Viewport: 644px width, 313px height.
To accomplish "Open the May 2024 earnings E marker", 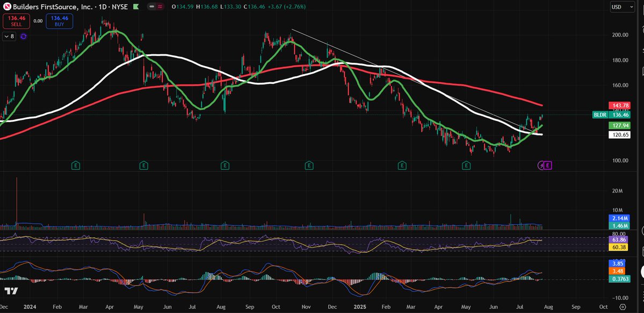I will point(143,165).
